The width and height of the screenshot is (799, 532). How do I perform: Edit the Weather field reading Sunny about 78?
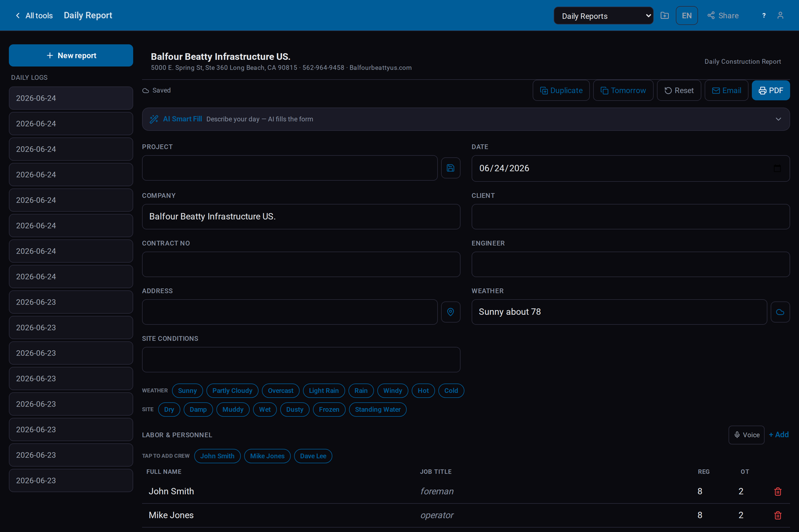pos(619,312)
